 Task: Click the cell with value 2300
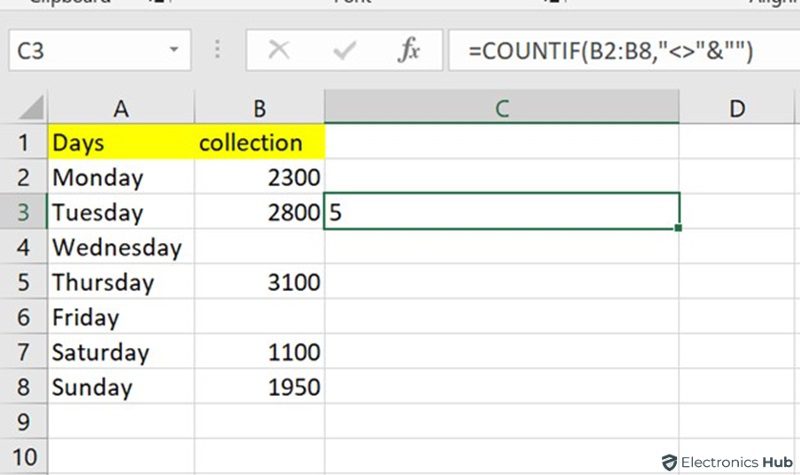(259, 177)
